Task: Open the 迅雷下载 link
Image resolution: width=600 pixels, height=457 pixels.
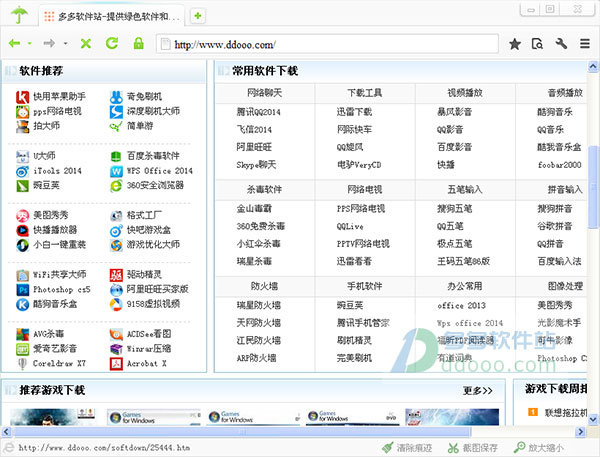Action: (x=354, y=112)
